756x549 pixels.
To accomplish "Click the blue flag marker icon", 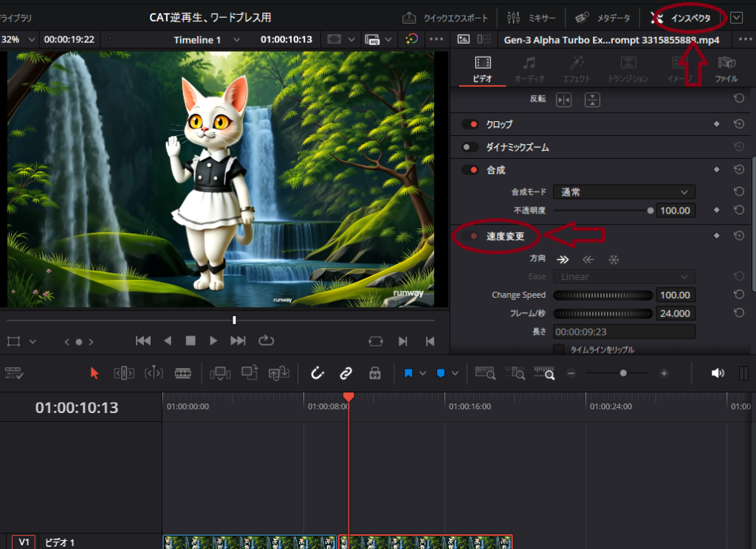I will click(408, 373).
